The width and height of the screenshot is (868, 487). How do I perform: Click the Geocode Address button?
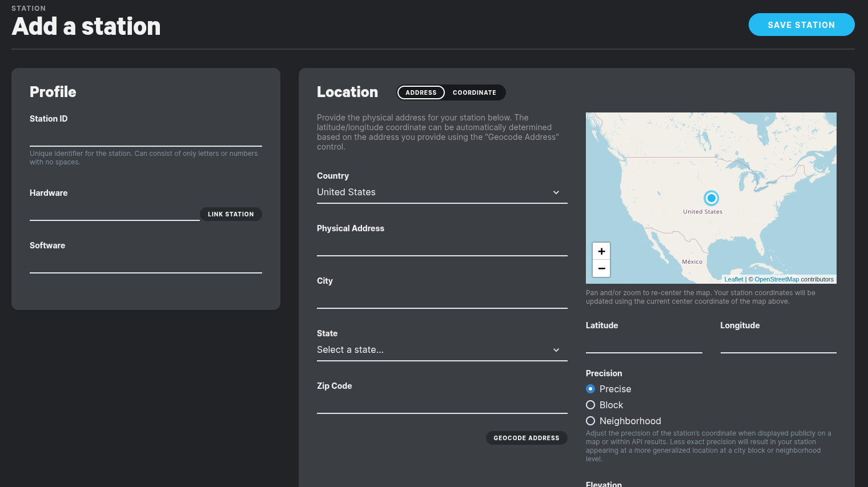tap(527, 438)
